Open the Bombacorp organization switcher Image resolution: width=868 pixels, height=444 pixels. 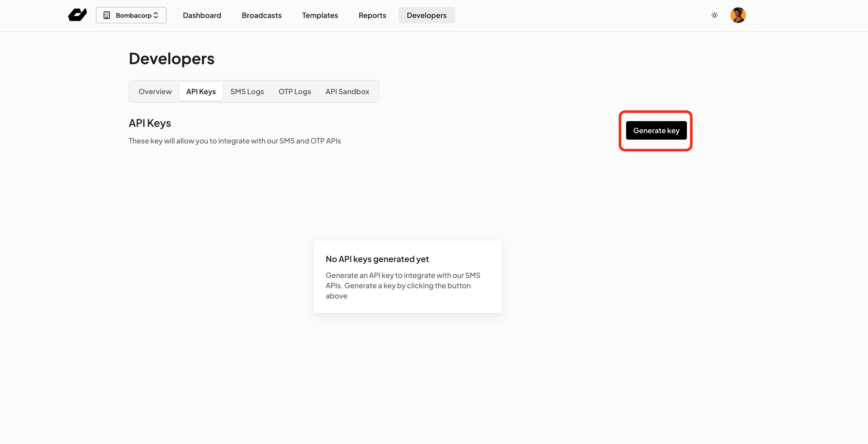131,15
